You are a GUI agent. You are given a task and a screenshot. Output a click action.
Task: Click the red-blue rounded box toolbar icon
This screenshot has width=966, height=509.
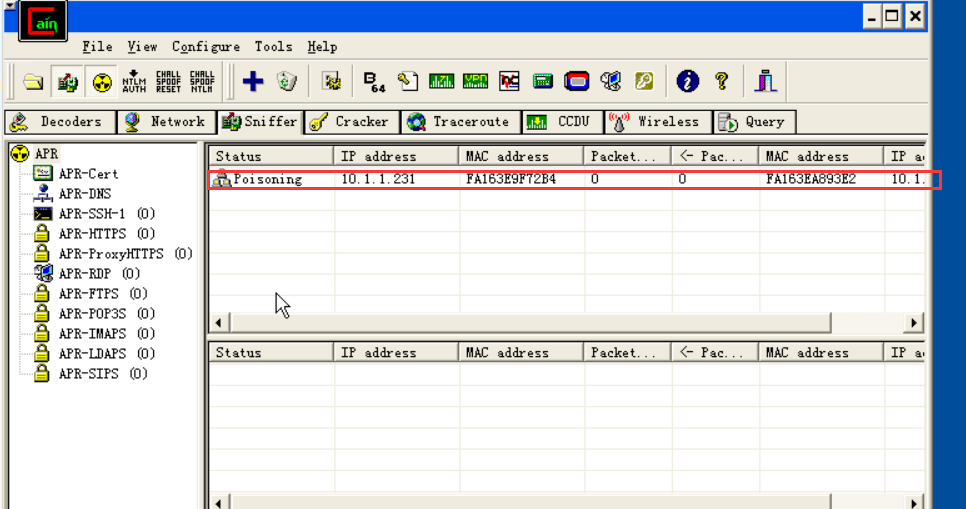(577, 81)
